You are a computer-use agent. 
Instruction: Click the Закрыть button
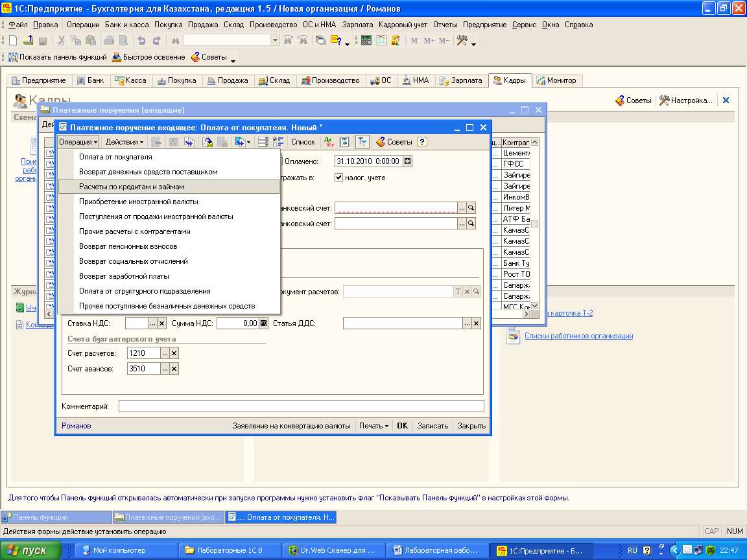pyautogui.click(x=471, y=426)
